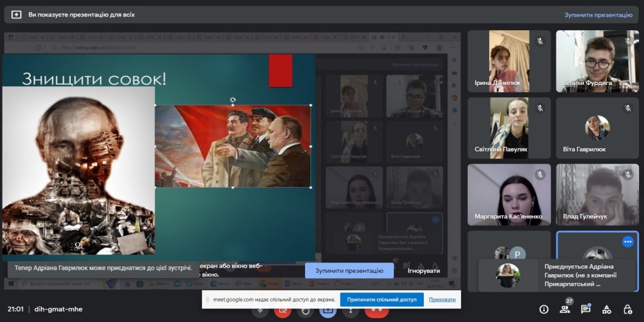Open the chat with everyone panel
Screen dimensions: 644x322
[586, 309]
